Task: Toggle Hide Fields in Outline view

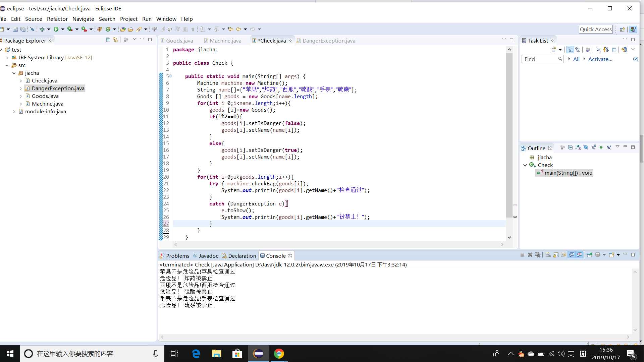Action: point(586,147)
